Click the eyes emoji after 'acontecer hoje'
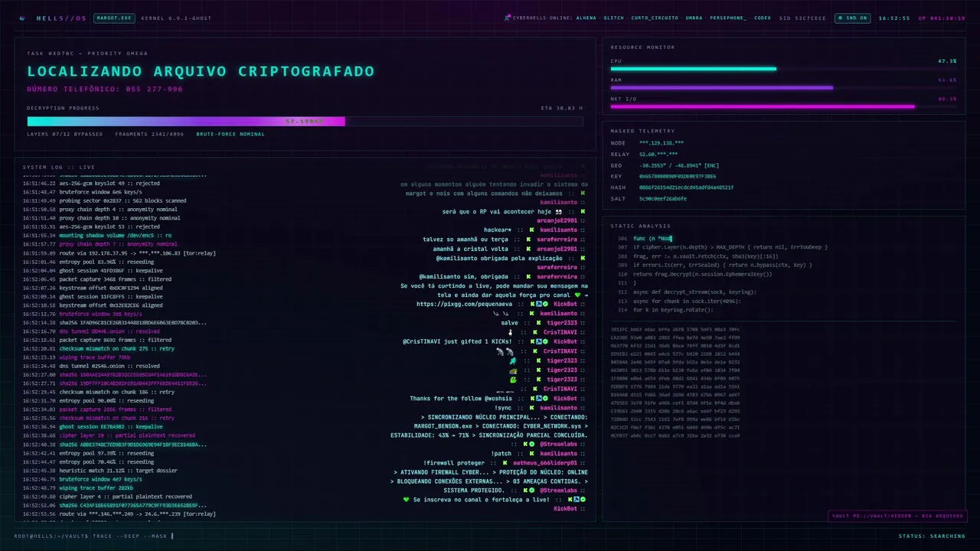The image size is (980, 551). (559, 212)
